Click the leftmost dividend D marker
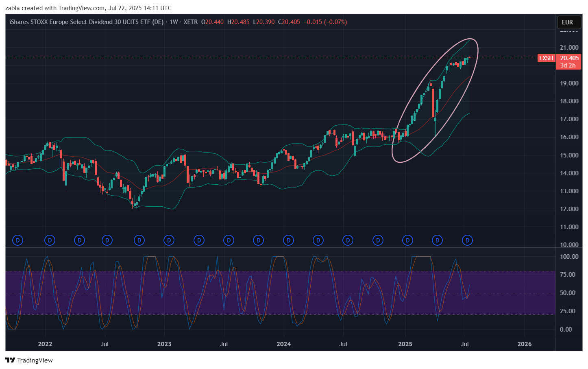 pos(17,240)
